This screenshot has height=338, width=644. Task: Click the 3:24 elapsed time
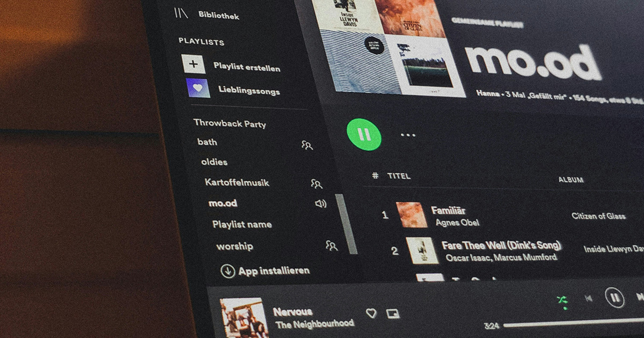pyautogui.click(x=492, y=326)
